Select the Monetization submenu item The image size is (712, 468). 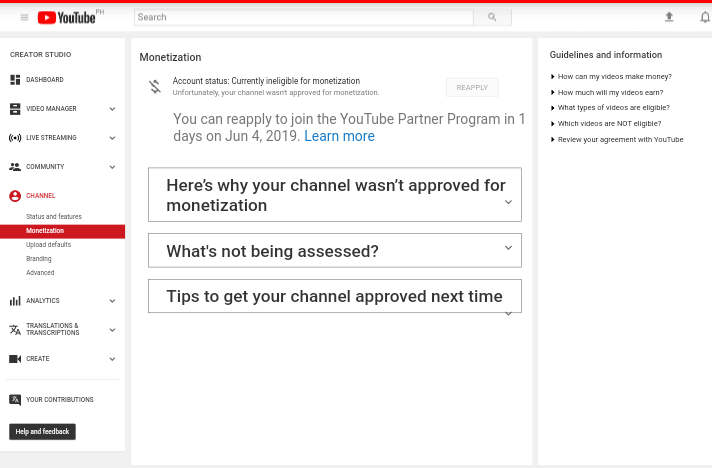point(63,231)
